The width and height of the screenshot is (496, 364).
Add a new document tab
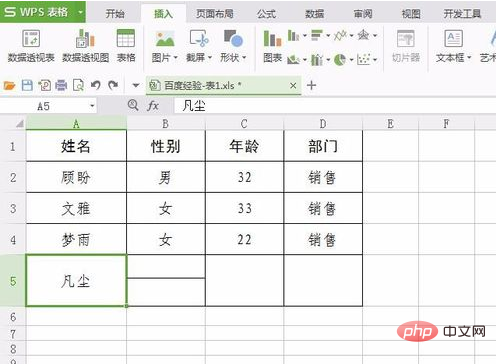[x=311, y=85]
